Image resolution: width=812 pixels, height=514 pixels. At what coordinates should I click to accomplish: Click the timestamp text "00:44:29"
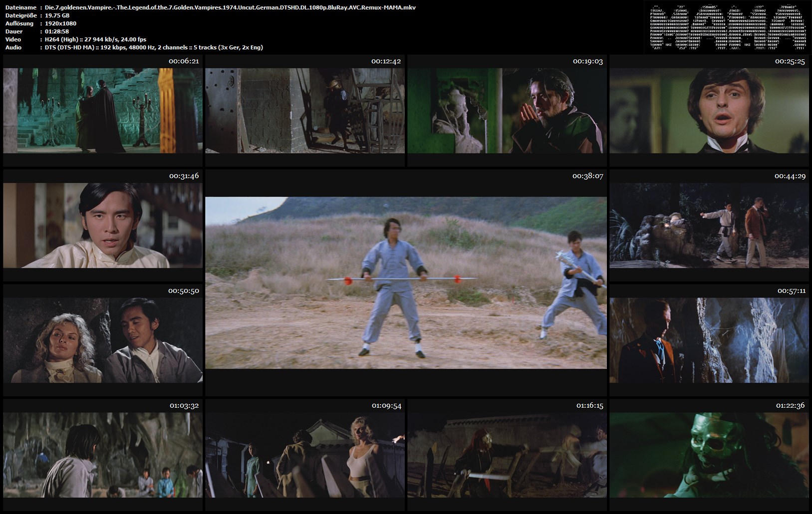click(790, 176)
